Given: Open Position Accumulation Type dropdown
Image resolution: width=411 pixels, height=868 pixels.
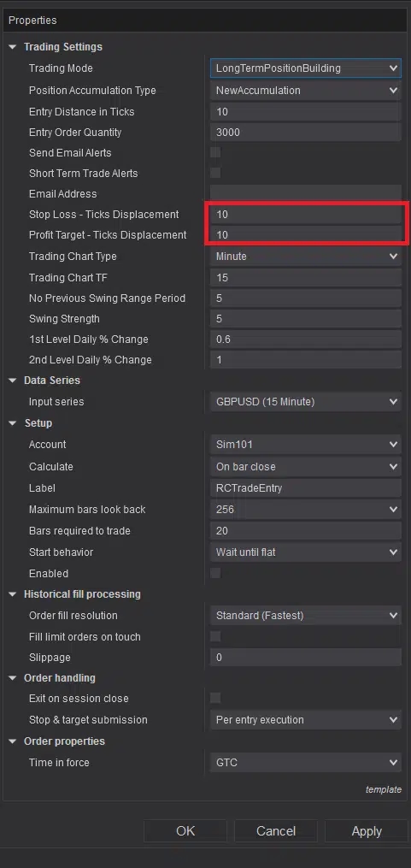Looking at the screenshot, I should point(305,91).
